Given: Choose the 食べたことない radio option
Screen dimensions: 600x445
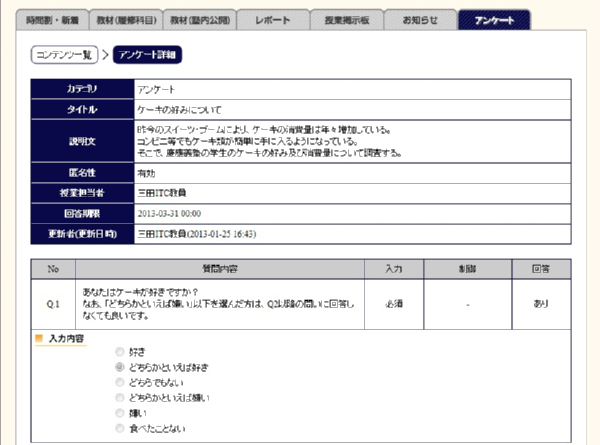Looking at the screenshot, I should 121,428.
